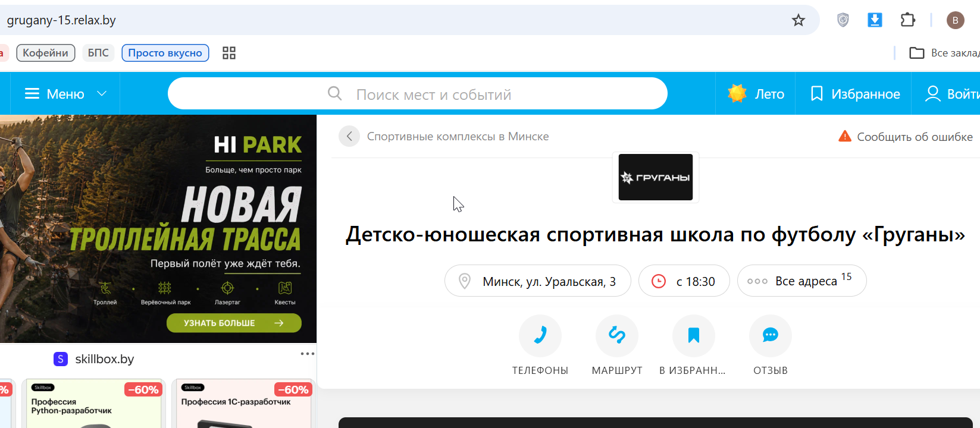Open the Кофейни bookmark group

[46, 53]
